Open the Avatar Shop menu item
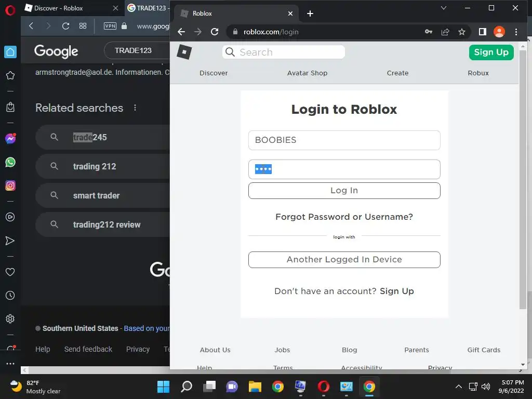Viewport: 532px width, 399px height. (x=307, y=73)
